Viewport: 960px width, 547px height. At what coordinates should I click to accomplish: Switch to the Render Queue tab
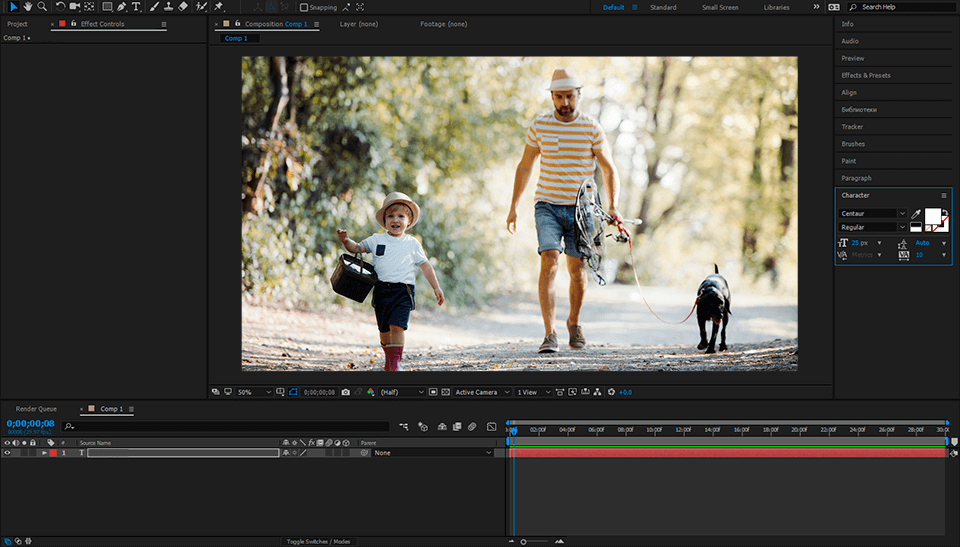36,409
